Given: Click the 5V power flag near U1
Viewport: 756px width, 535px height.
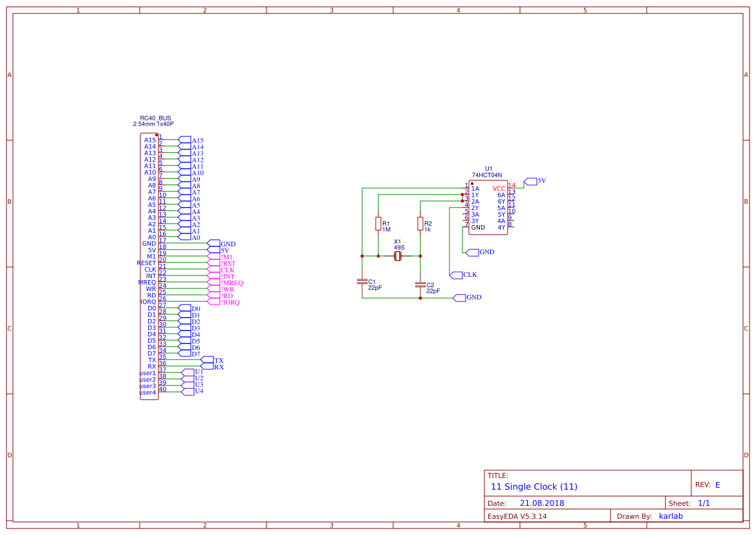Looking at the screenshot, I should (532, 181).
